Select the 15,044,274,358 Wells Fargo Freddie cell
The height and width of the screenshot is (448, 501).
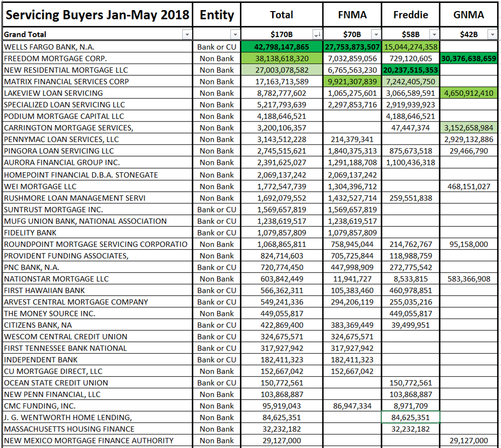pyautogui.click(x=411, y=47)
